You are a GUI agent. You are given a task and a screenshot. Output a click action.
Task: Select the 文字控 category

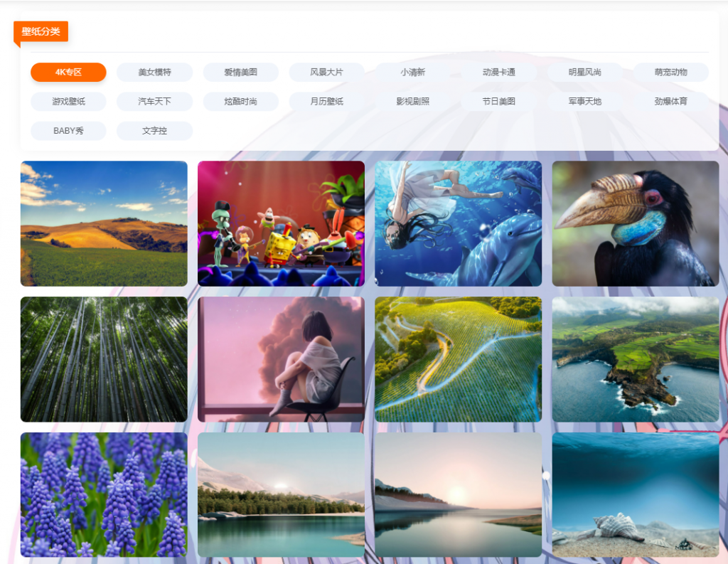154,131
